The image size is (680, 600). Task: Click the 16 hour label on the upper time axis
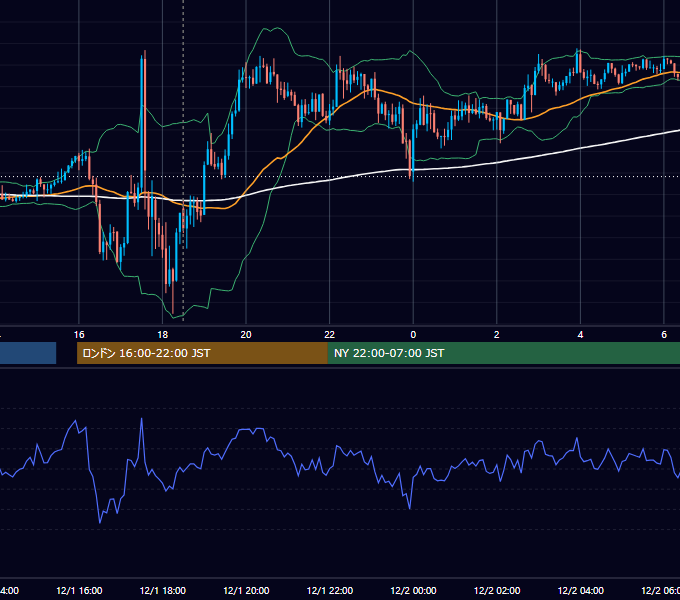coord(79,335)
